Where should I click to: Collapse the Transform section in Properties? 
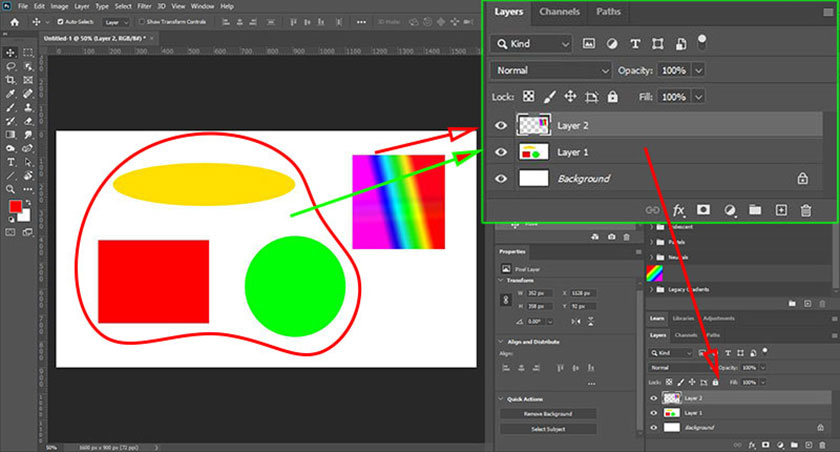(501, 280)
